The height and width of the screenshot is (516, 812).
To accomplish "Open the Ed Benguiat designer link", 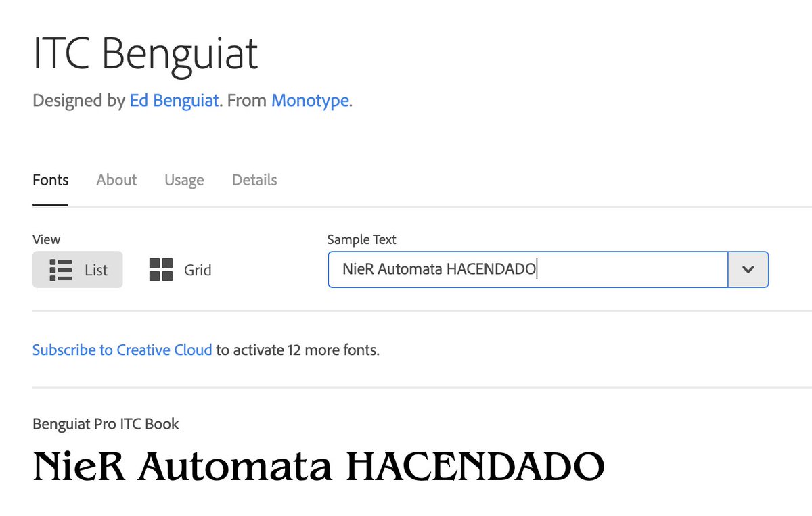I will (174, 101).
